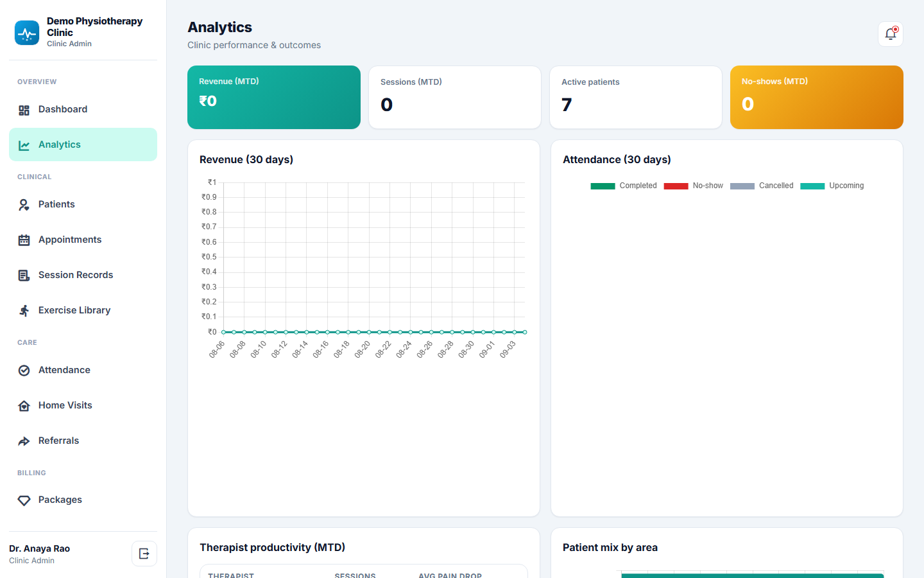Open the Exercise Library link
This screenshot has height=578, width=924.
(83, 310)
